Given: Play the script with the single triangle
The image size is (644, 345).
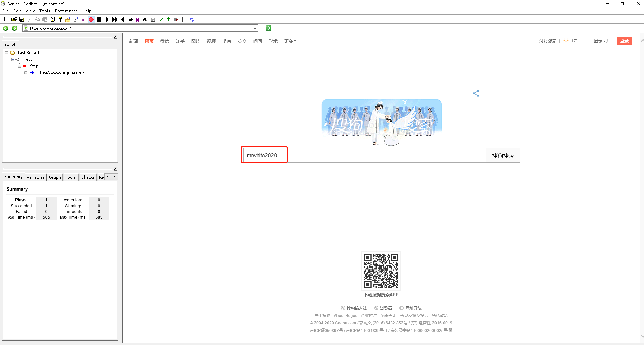Looking at the screenshot, I should click(107, 19).
